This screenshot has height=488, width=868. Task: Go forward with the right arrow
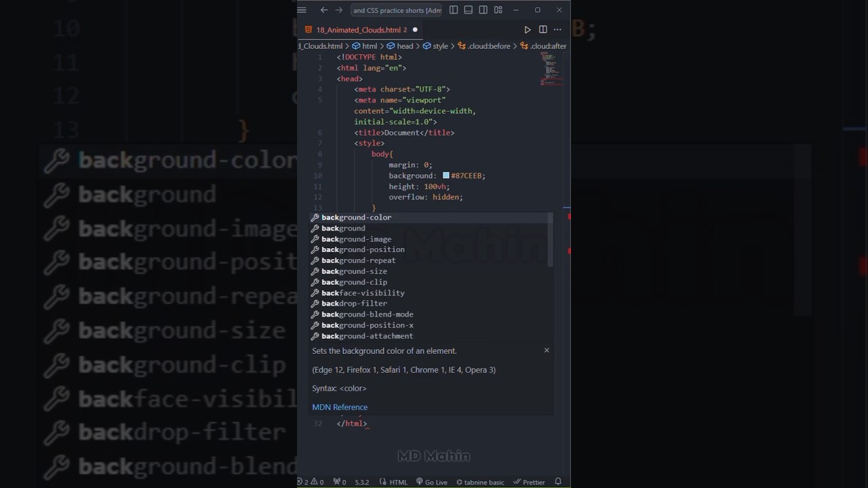(339, 10)
